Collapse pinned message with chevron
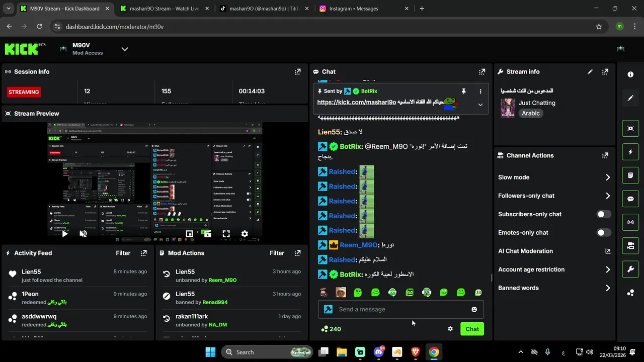644x362 pixels. click(x=480, y=105)
